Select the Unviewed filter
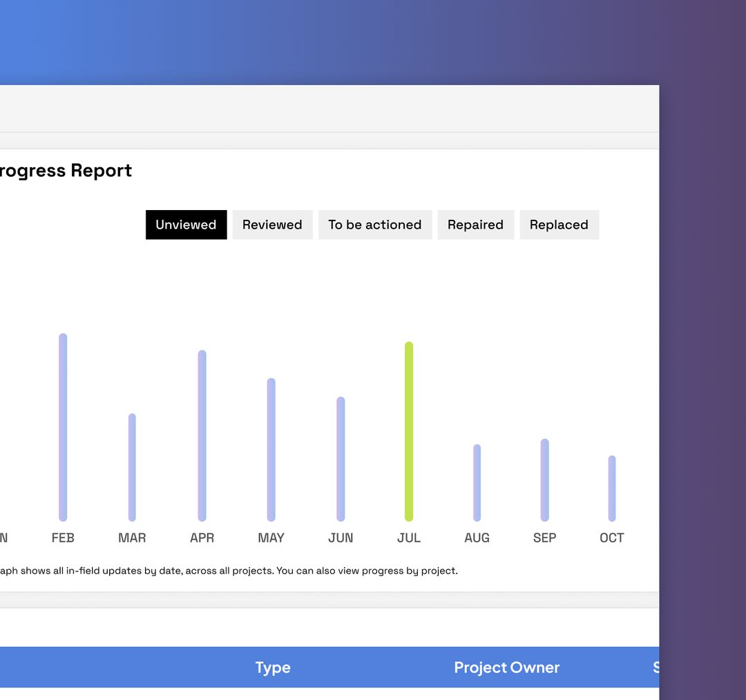746x700 pixels. (186, 225)
